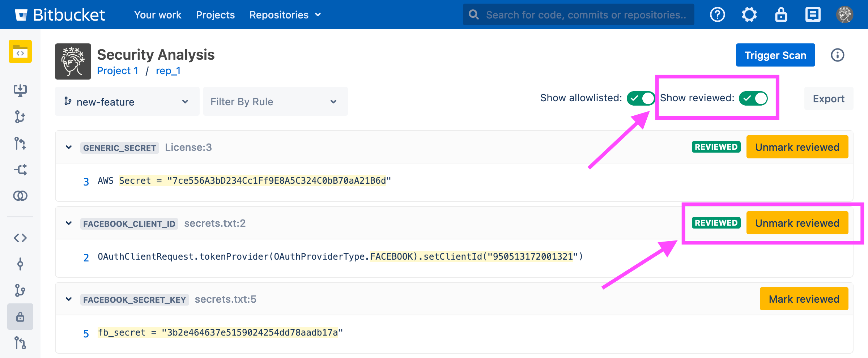This screenshot has width=868, height=358.
Task: Turn off the Show reviewed toggle
Action: coord(753,98)
